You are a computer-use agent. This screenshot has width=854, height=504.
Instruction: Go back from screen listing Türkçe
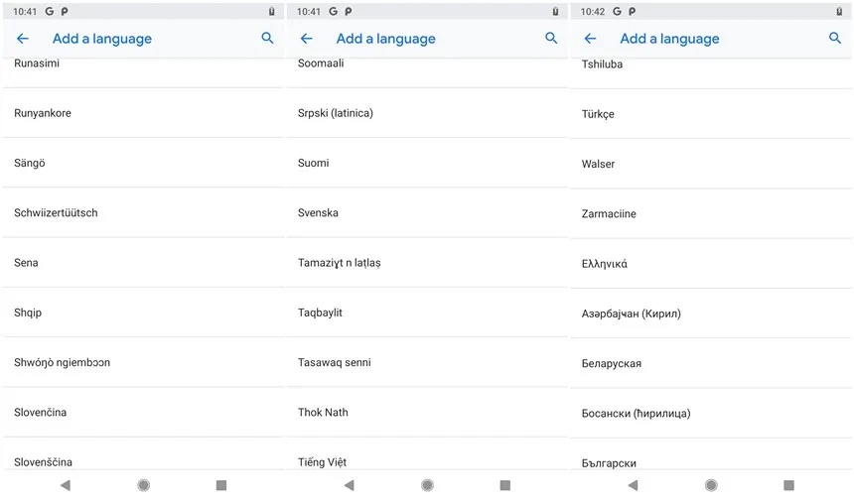pos(591,39)
